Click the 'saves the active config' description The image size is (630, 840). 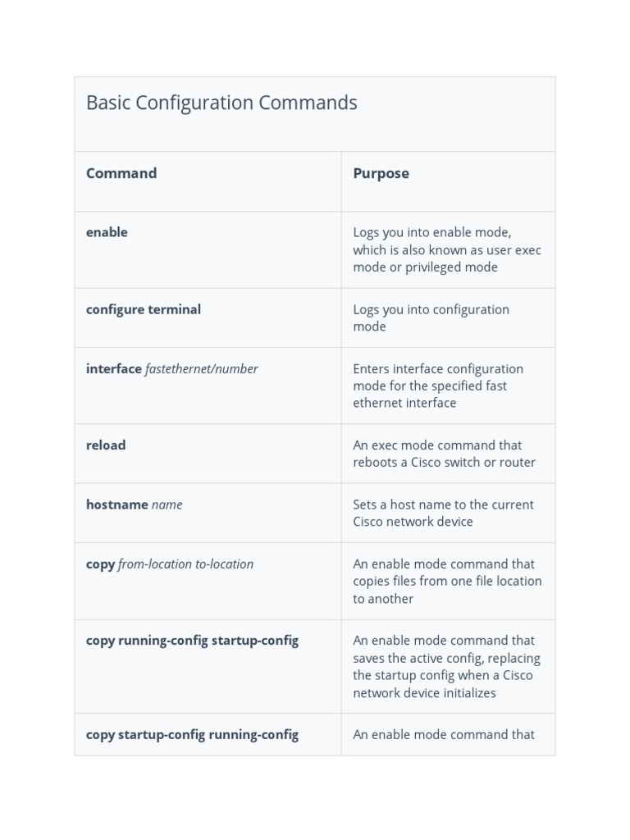click(447, 658)
